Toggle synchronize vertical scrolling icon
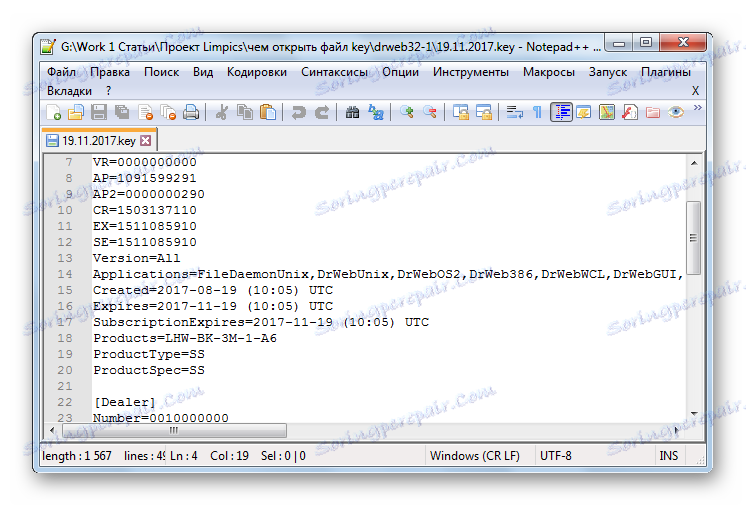Screen dimensions: 746x506 (x=461, y=113)
